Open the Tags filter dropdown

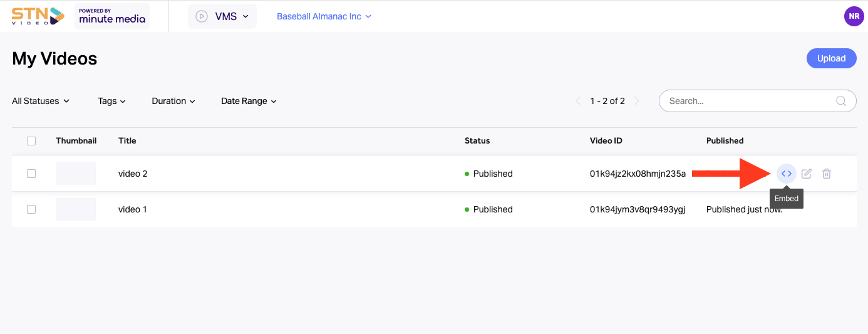(112, 101)
